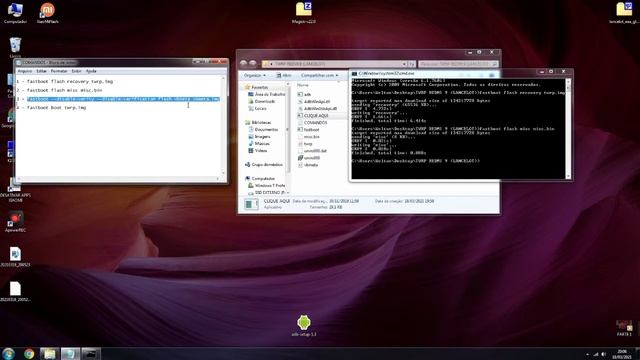640x360 pixels.
Task: Open the Recycle Bin on desktop
Action: pos(15,47)
